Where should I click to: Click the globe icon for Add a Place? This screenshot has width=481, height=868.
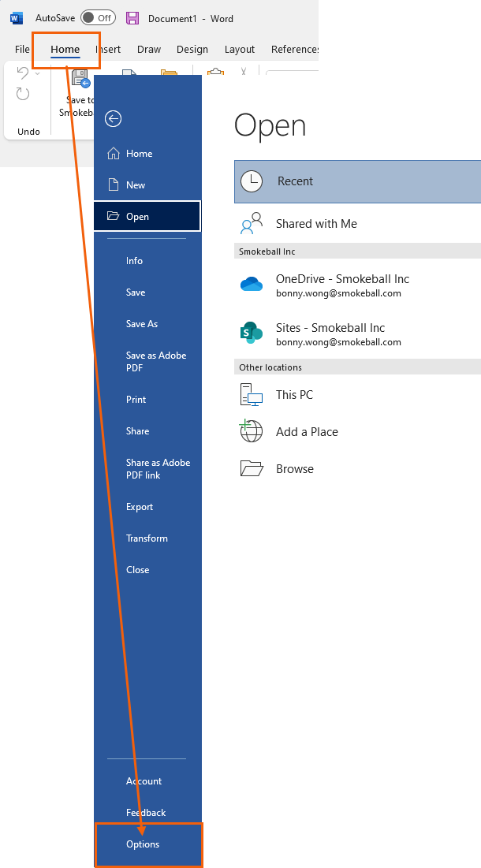251,430
